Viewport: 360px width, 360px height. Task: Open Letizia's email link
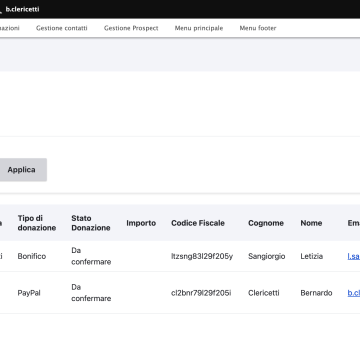(x=354, y=256)
